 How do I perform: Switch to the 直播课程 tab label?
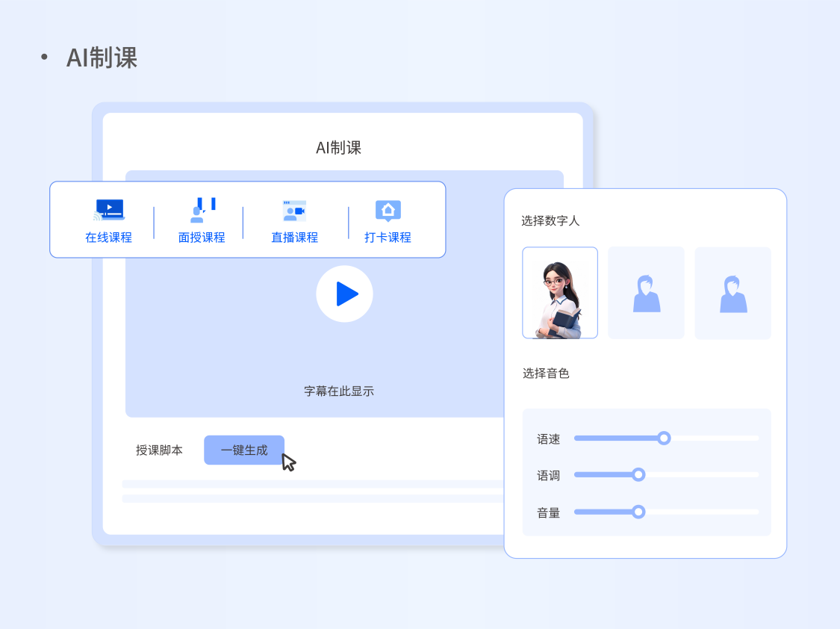tap(294, 238)
